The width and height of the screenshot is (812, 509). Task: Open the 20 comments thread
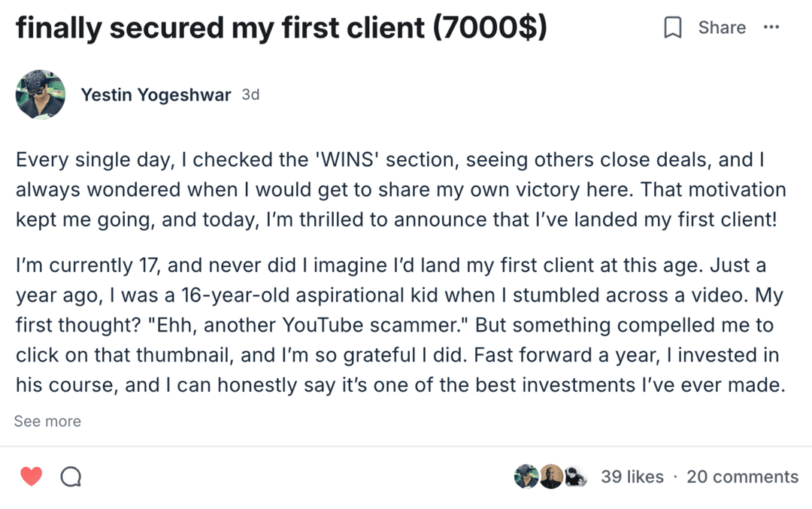pyautogui.click(x=742, y=477)
